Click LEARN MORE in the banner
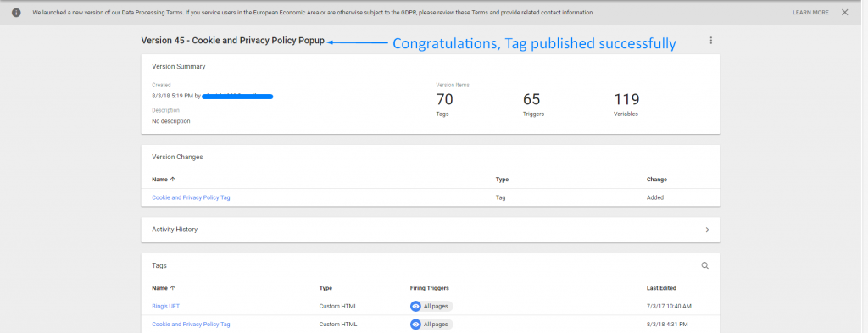This screenshot has width=868, height=333. tap(810, 12)
